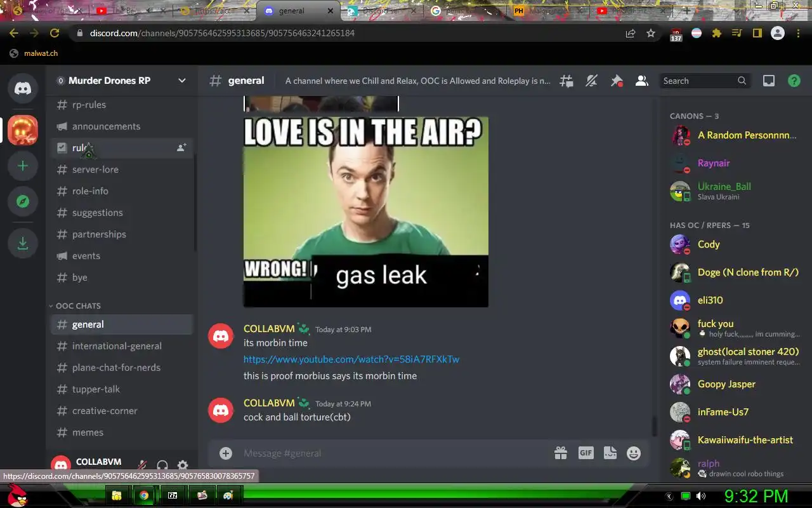Click Download Apps icon in server bar
The height and width of the screenshot is (508, 812).
coord(23,243)
